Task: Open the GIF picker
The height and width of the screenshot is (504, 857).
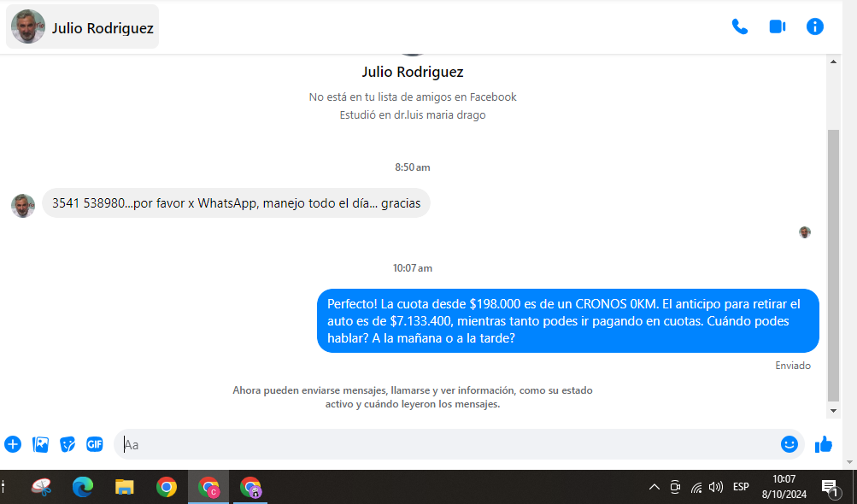Action: tap(95, 444)
